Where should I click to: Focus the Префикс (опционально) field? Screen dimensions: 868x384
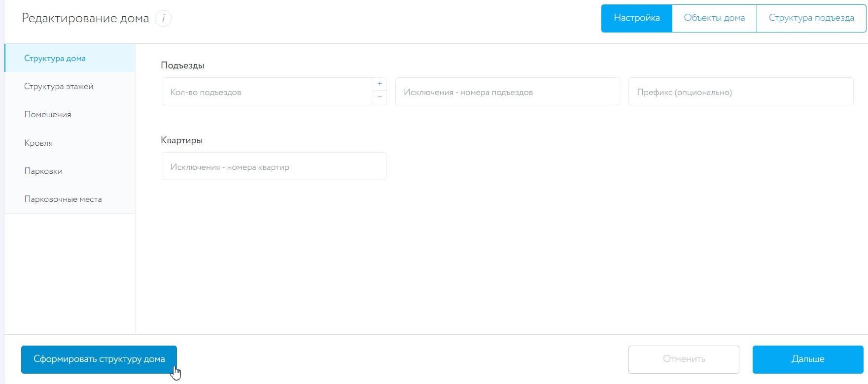pos(741,92)
